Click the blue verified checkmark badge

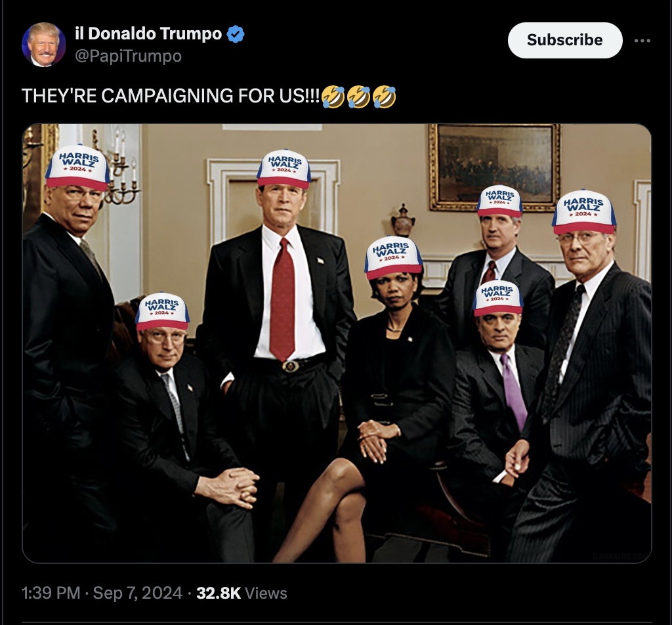coord(236,34)
